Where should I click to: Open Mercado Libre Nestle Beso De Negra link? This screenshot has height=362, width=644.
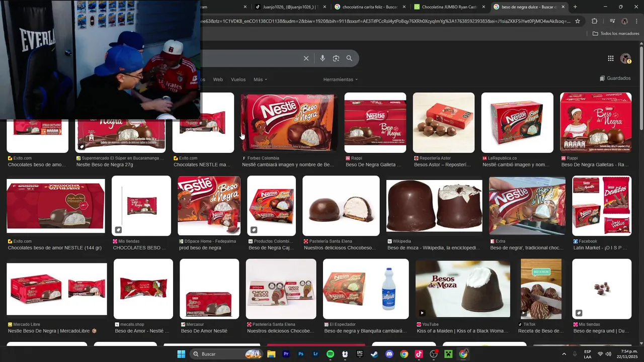tap(52, 331)
